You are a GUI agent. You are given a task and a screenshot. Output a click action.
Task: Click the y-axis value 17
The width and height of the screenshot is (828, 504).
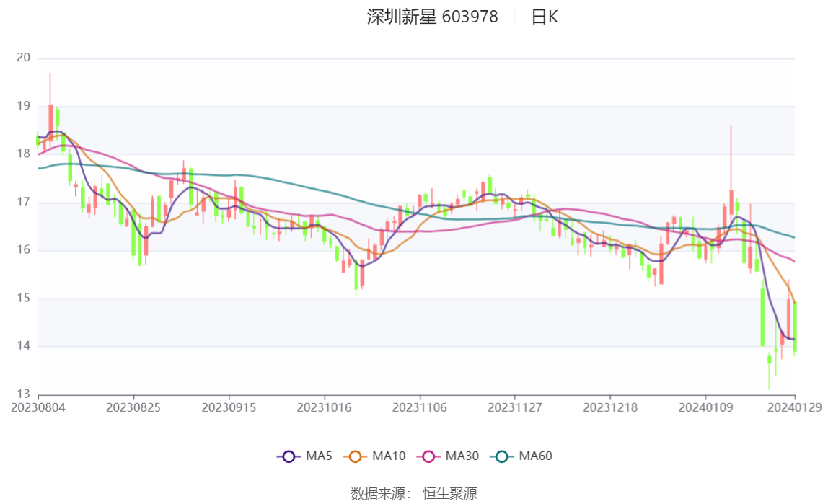tap(23, 202)
